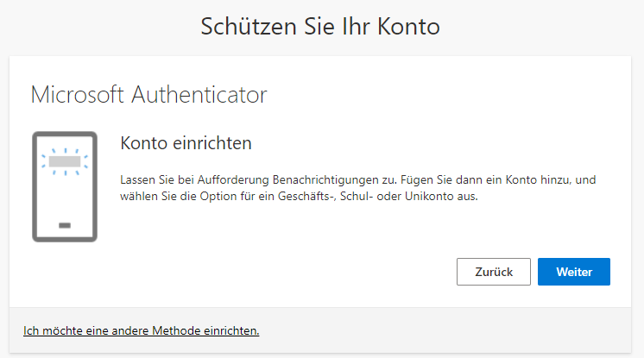Viewport: 644px width, 358px height.
Task: Click the home button on the phone graphic
Action: coord(65,225)
